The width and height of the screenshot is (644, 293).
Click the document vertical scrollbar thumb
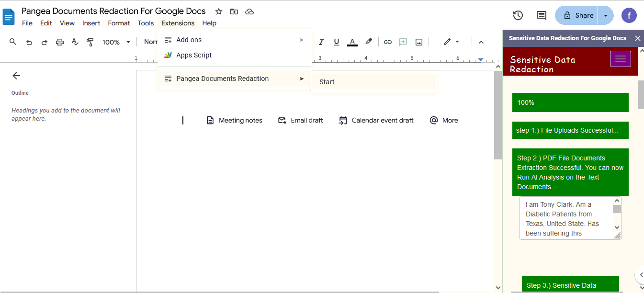pyautogui.click(x=498, y=115)
